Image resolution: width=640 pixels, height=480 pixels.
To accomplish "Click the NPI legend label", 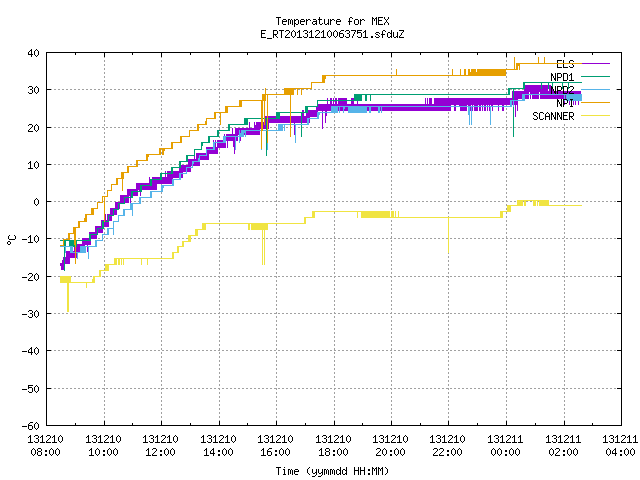I will [x=565, y=103].
